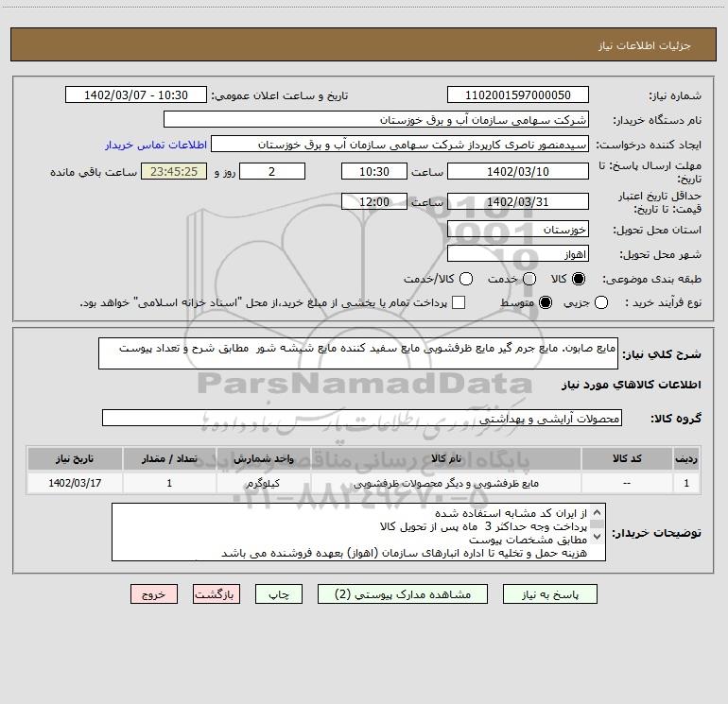
Task: Click the buyer notes line پرداخت وجه حداکثر 3 ماه
Action: [483, 526]
